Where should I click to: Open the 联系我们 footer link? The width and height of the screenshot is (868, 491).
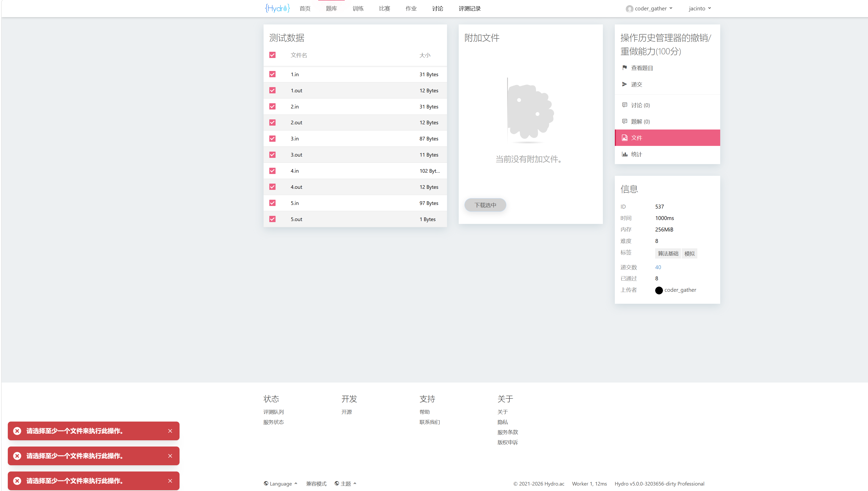429,422
